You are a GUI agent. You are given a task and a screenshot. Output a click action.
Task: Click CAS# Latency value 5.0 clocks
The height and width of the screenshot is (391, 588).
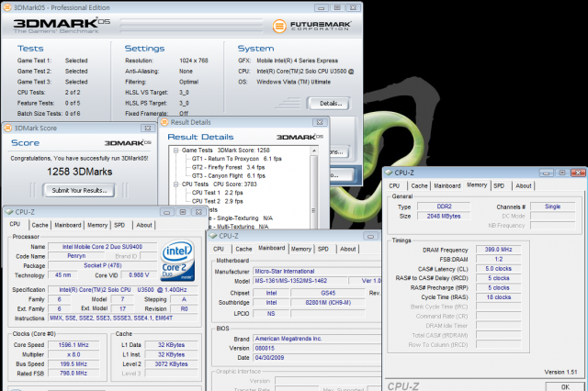coord(498,269)
